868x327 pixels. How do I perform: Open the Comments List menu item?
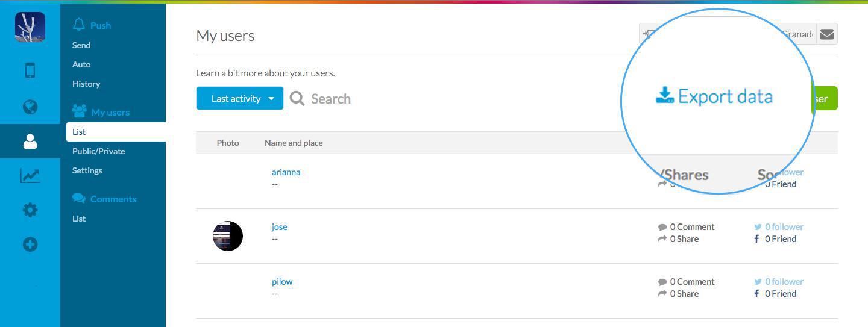79,219
